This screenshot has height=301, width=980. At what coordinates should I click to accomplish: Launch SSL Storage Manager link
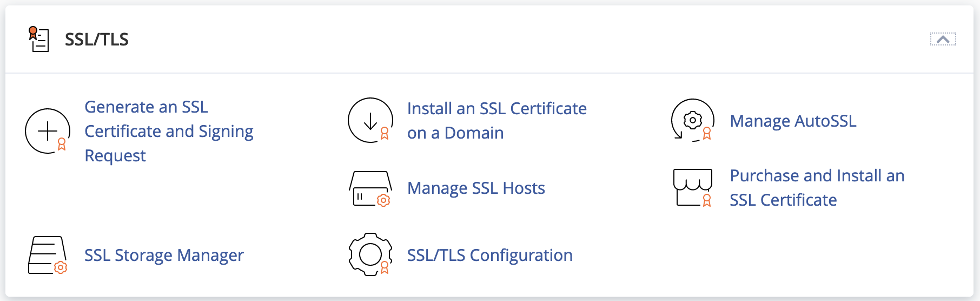tap(164, 255)
